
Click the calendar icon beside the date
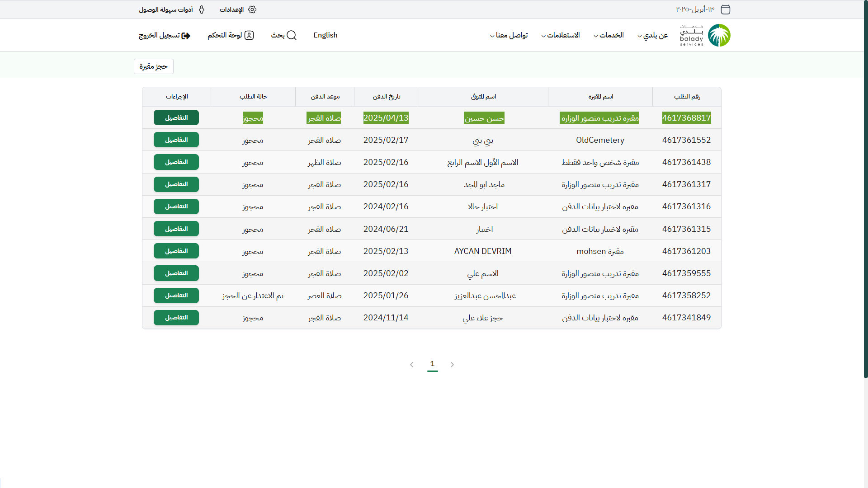(726, 9)
